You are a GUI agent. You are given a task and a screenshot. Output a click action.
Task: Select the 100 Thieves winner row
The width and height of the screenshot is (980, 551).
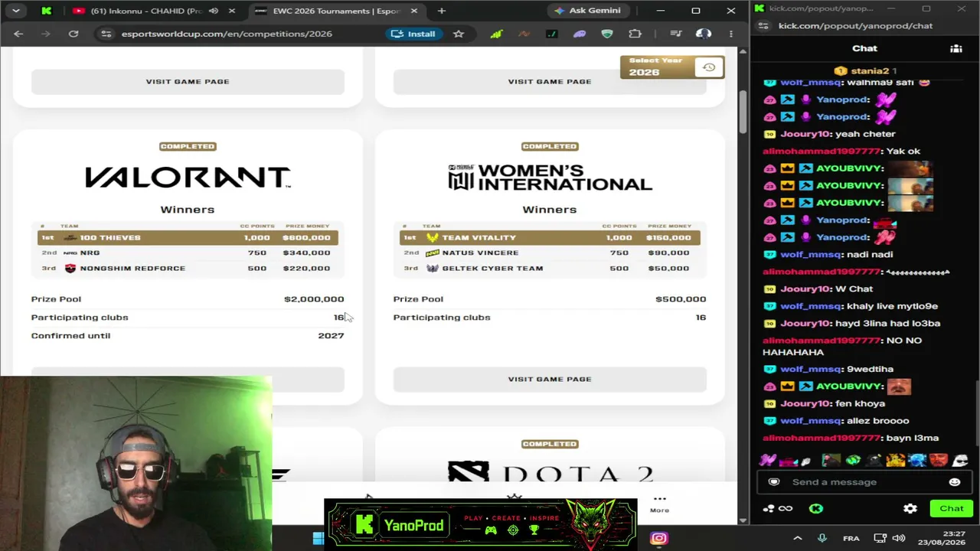(188, 237)
